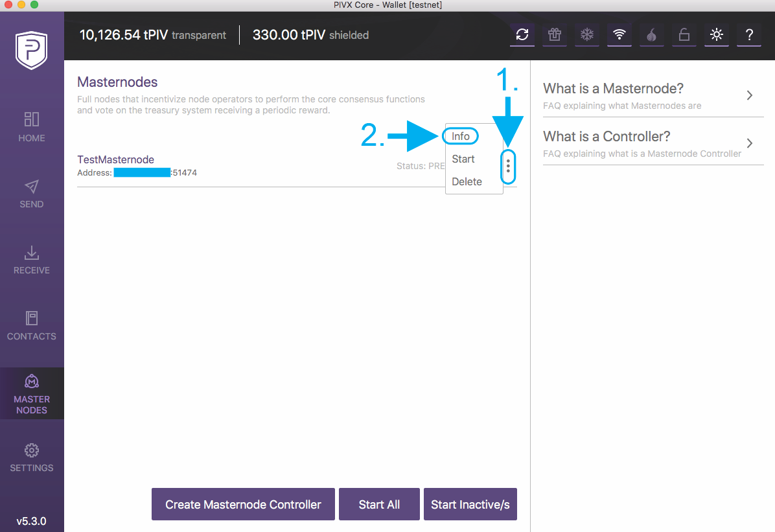The image size is (775, 532).
Task: Click the "Status: PRE" text
Action: coord(421,166)
